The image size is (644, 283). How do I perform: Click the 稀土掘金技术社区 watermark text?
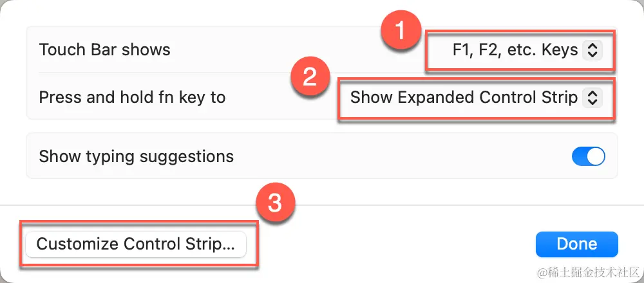click(589, 271)
